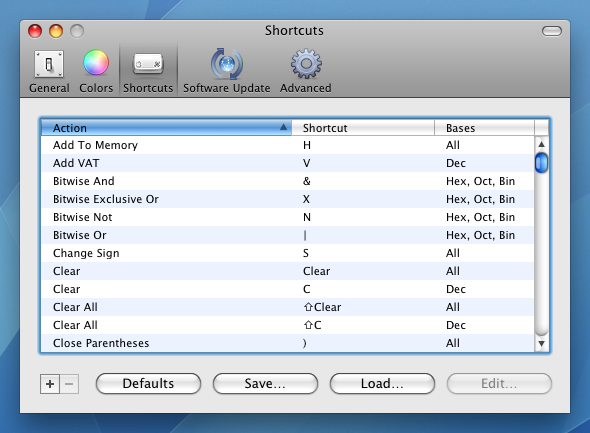The width and height of the screenshot is (590, 433).
Task: Select the Bitwise Not row
Action: tap(287, 217)
